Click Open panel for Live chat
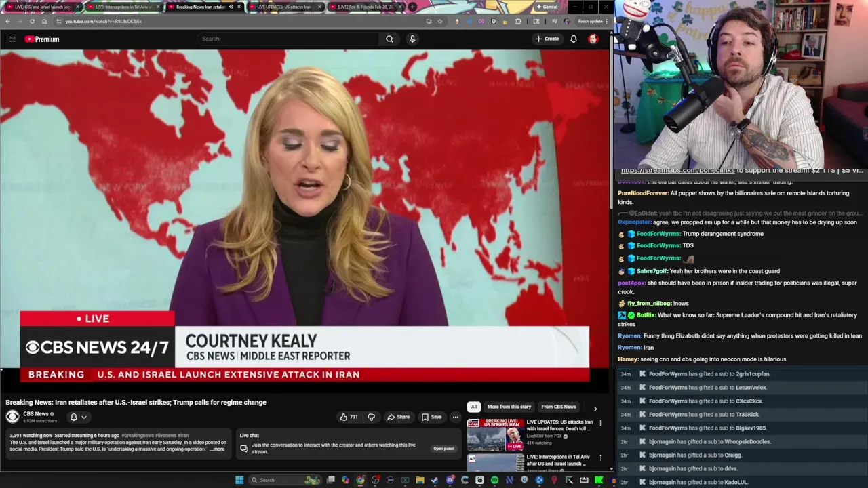The height and width of the screenshot is (488, 868). point(443,449)
